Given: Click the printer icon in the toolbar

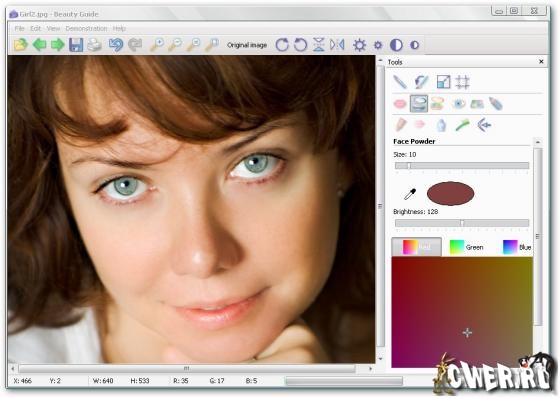Looking at the screenshot, I should 94,45.
